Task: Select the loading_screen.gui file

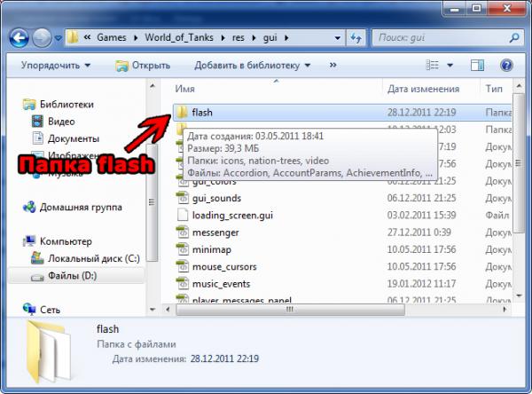Action: (232, 216)
